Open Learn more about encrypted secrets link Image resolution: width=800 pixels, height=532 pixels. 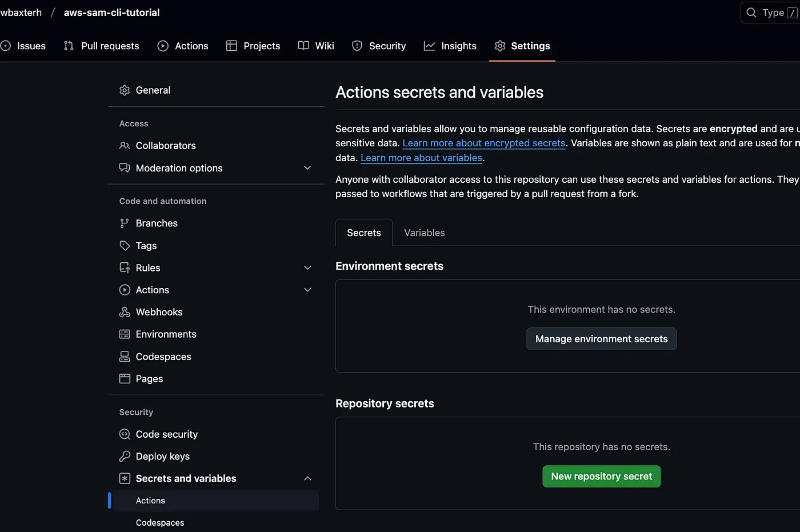[484, 143]
